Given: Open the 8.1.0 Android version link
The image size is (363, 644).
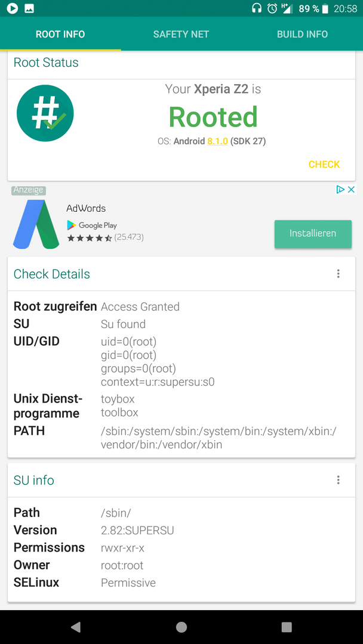Looking at the screenshot, I should [217, 141].
